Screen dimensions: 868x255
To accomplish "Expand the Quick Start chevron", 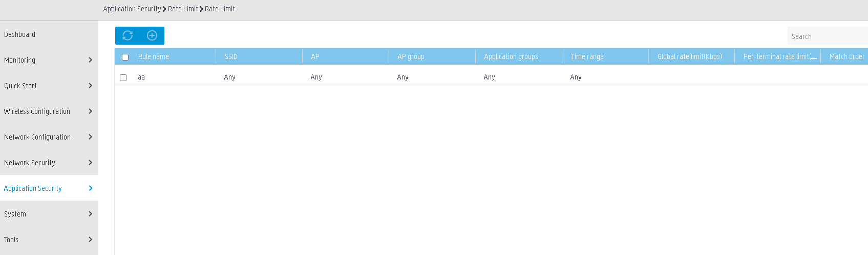I will point(90,86).
